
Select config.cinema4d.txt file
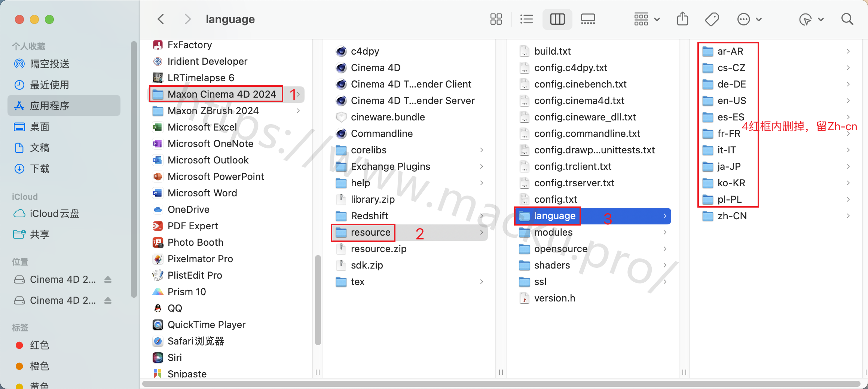tap(593, 101)
